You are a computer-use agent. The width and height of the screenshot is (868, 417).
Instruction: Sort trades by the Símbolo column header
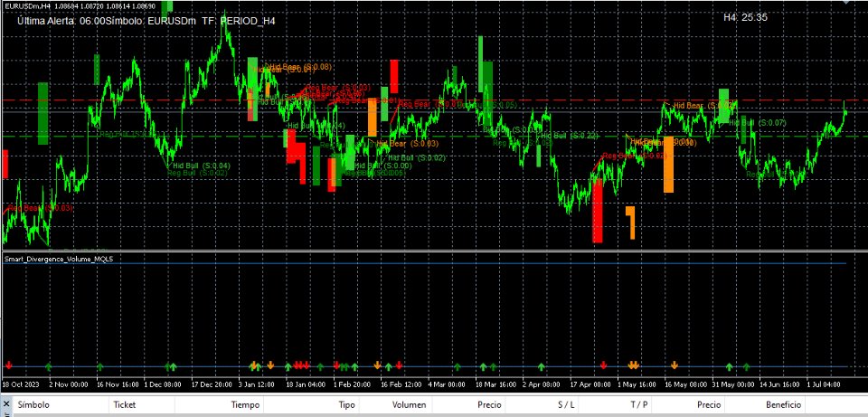[33, 405]
